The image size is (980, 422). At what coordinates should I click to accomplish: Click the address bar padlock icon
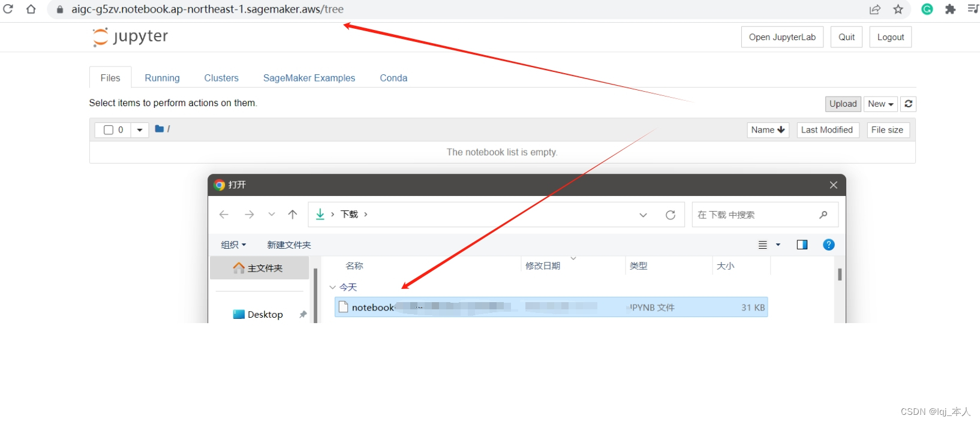tap(59, 10)
